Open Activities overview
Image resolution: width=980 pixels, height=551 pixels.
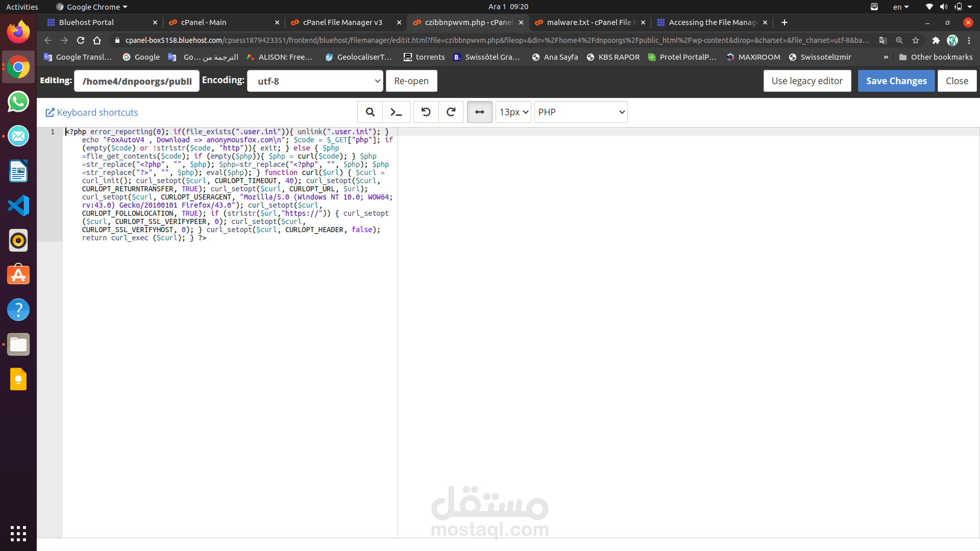(22, 7)
